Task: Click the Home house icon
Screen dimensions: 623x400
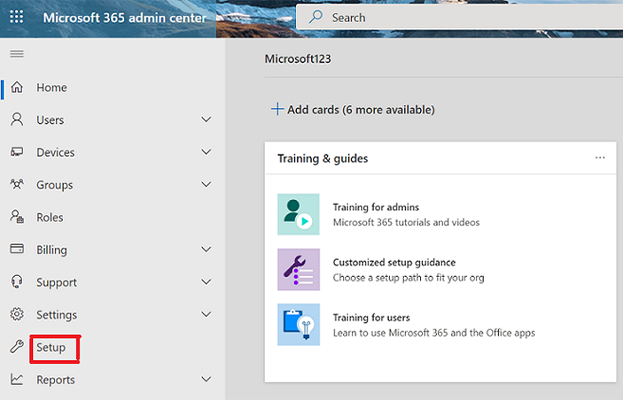Action: [17, 87]
